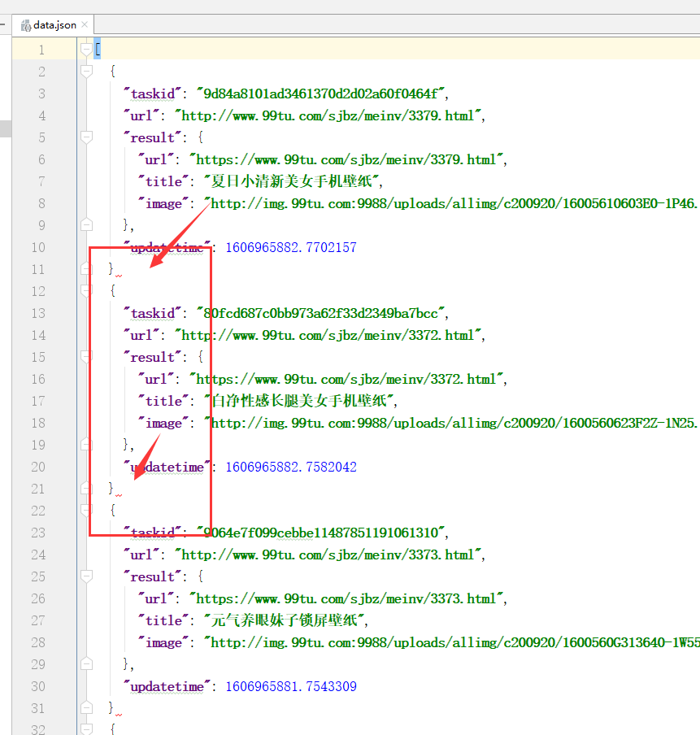Collapse the root array fold on line 1
The height and width of the screenshot is (735, 700).
[86, 50]
